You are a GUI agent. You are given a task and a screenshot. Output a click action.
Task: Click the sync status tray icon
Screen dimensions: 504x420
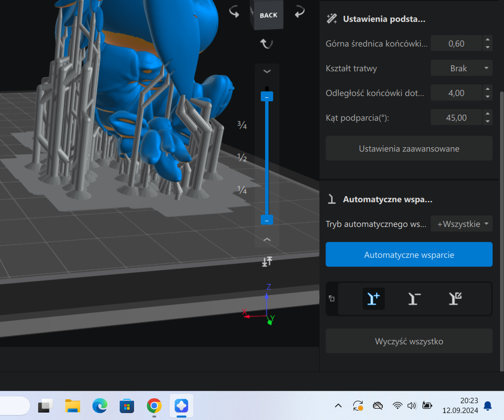(x=358, y=406)
